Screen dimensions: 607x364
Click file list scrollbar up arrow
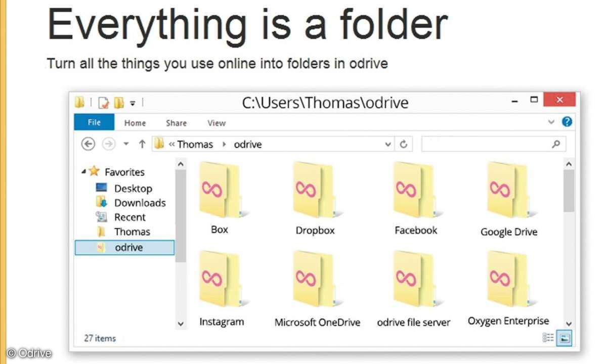(569, 164)
